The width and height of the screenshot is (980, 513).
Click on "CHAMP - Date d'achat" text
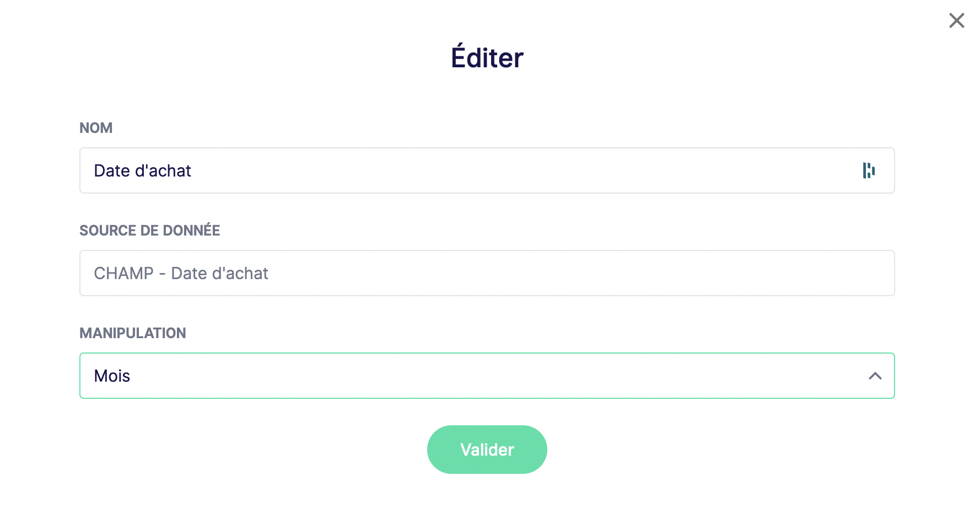(181, 273)
